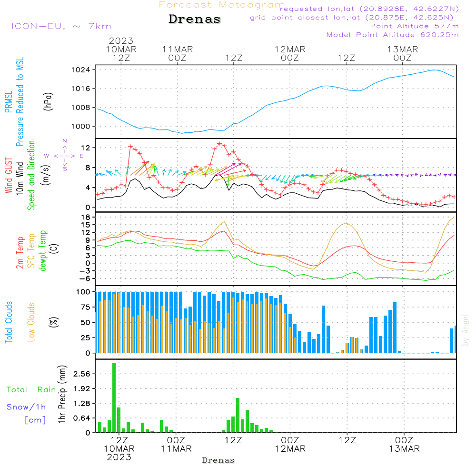The height and width of the screenshot is (476, 476).
Task: Select the 'Total Rain' green label
Action: (31, 390)
